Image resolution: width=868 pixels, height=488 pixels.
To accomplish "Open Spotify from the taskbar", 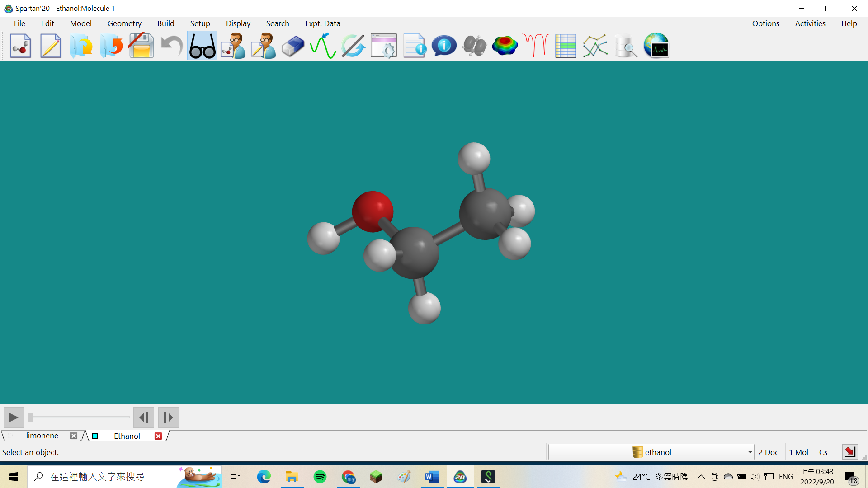I will [x=320, y=477].
